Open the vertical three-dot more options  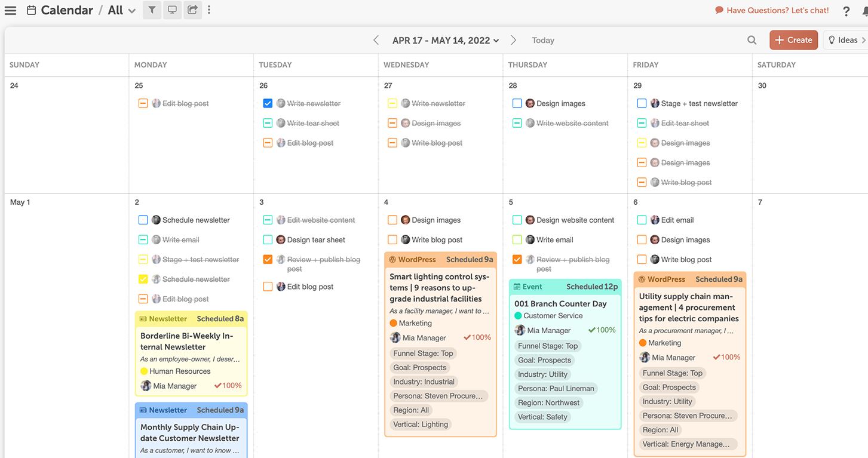point(208,10)
